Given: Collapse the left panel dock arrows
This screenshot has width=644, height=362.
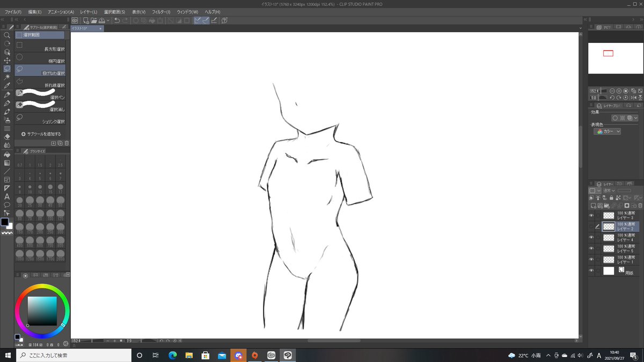Looking at the screenshot, I should click(x=2, y=19).
